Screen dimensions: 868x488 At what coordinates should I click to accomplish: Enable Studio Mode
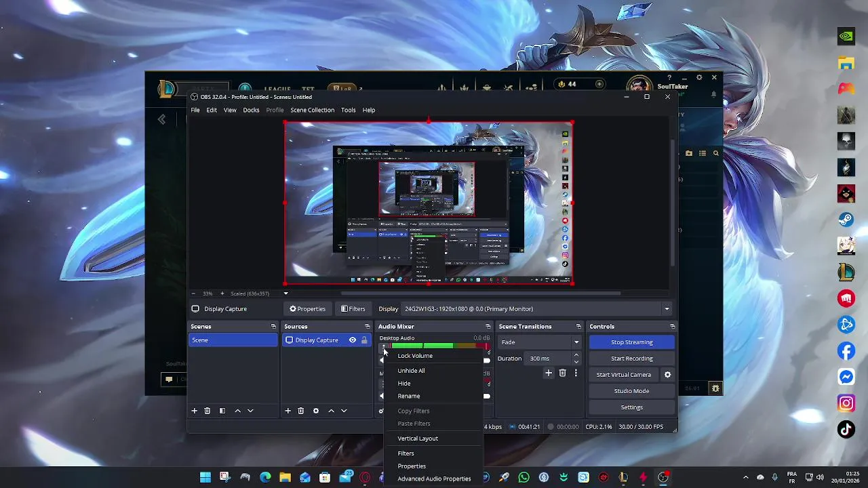pos(631,391)
